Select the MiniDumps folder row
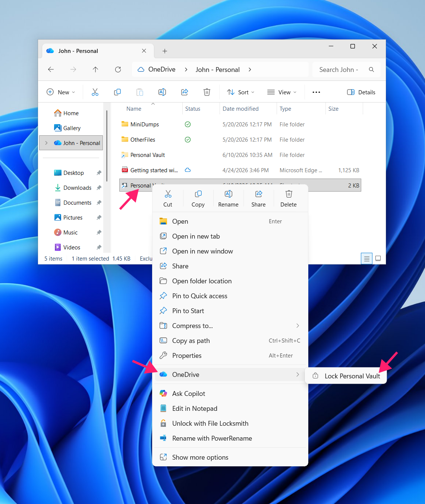 (240, 125)
